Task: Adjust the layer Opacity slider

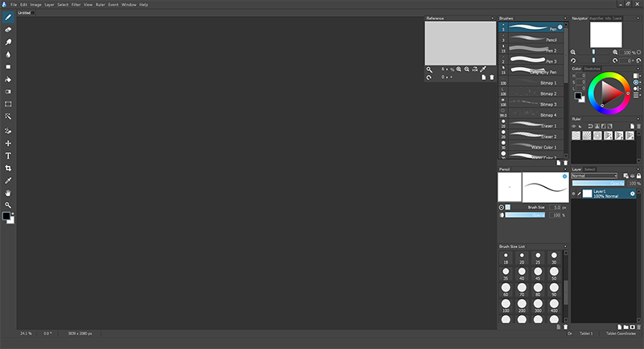Action: point(598,183)
